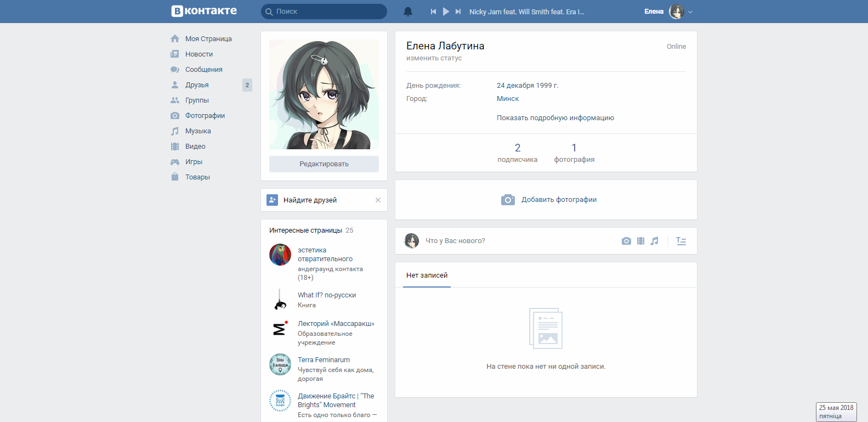The width and height of the screenshot is (868, 422).
Task: Attach music to the new post
Action: (654, 241)
